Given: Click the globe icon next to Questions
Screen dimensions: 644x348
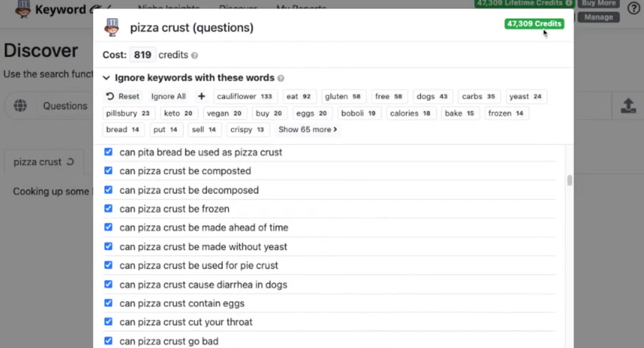Looking at the screenshot, I should (20, 106).
